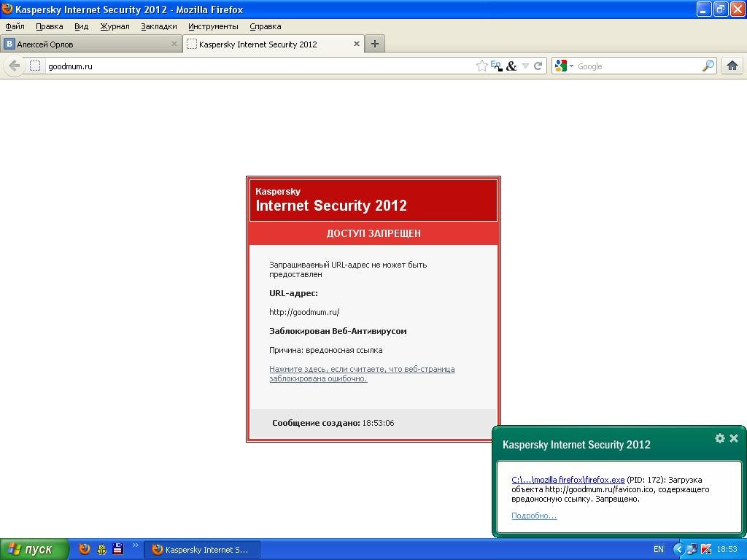Click the Причина: вредоносная ссылка text
This screenshot has height=560, width=747.
tap(326, 350)
